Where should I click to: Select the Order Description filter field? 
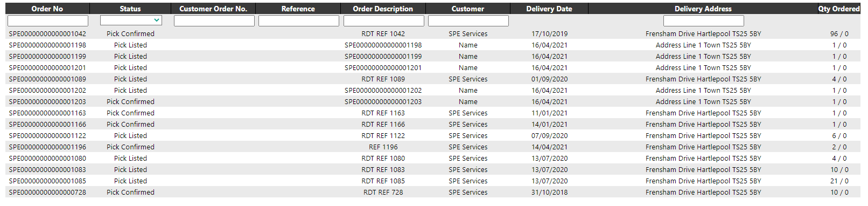click(383, 20)
